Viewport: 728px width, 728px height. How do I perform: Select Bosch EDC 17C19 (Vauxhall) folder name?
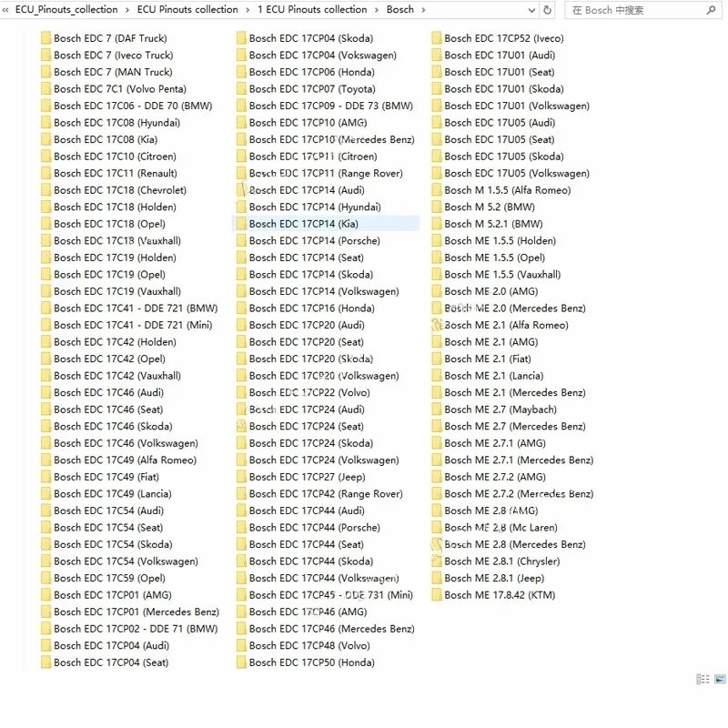(117, 291)
